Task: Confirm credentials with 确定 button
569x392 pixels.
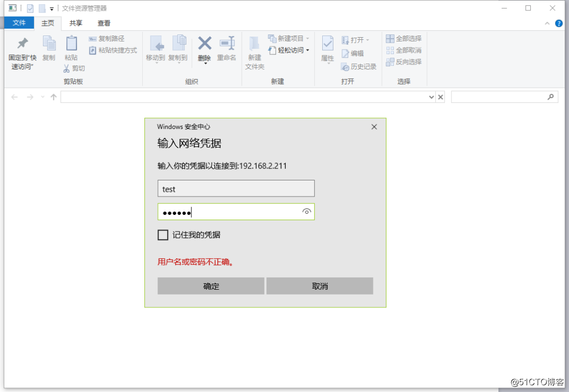Action: coord(211,286)
